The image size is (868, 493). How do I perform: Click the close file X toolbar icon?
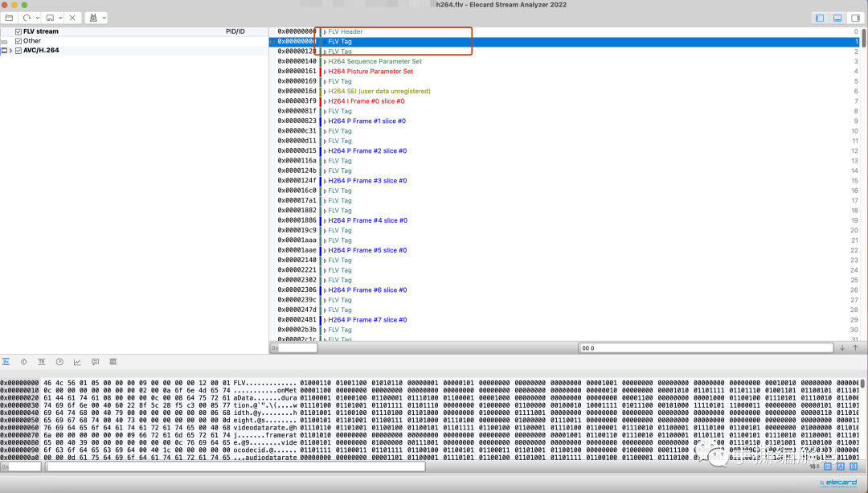[x=72, y=17]
